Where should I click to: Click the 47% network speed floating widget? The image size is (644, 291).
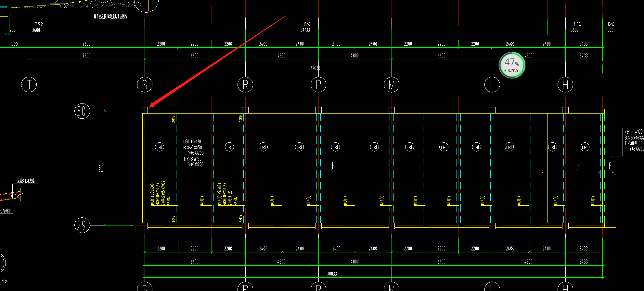[512, 65]
